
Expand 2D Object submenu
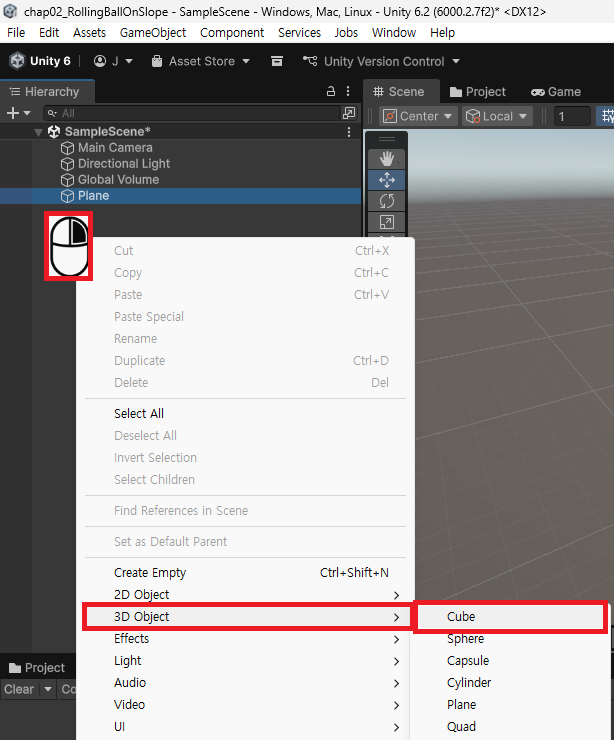click(x=245, y=595)
